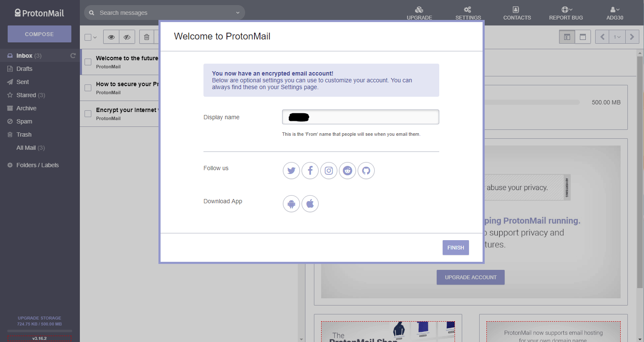The height and width of the screenshot is (342, 644).
Task: Switch to row layout view
Action: [x=583, y=37]
